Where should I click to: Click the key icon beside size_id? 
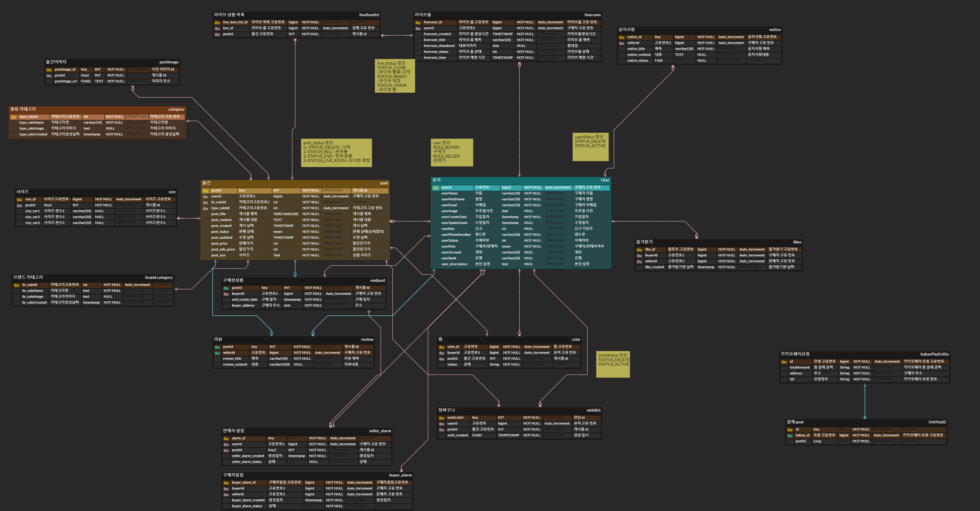[x=19, y=199]
